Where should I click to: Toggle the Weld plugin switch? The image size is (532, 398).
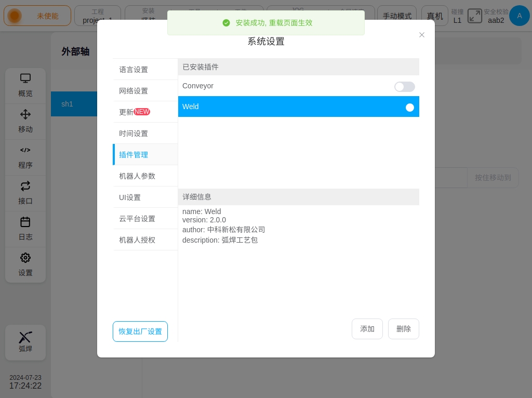pyautogui.click(x=404, y=108)
